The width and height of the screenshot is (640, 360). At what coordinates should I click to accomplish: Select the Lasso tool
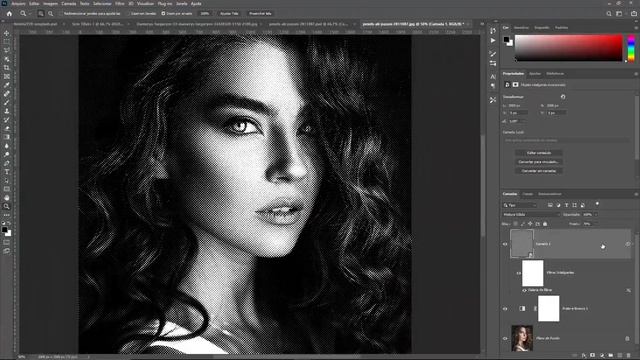point(7,50)
